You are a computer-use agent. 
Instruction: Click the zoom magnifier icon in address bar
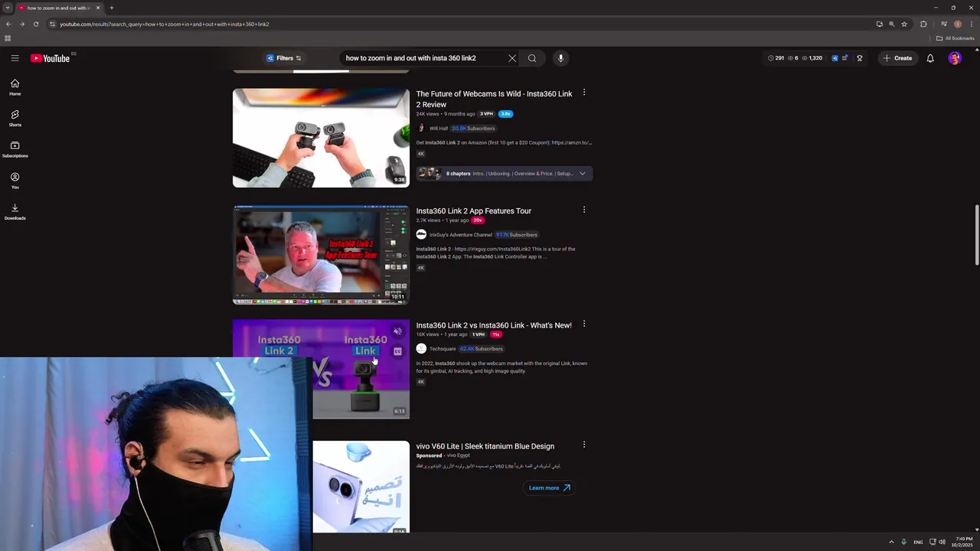pyautogui.click(x=892, y=24)
